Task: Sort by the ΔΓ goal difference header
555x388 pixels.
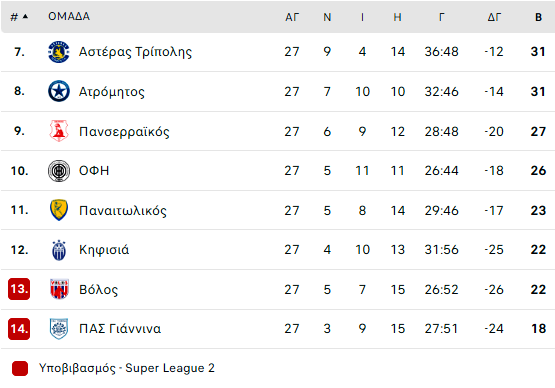Action: pos(494,17)
